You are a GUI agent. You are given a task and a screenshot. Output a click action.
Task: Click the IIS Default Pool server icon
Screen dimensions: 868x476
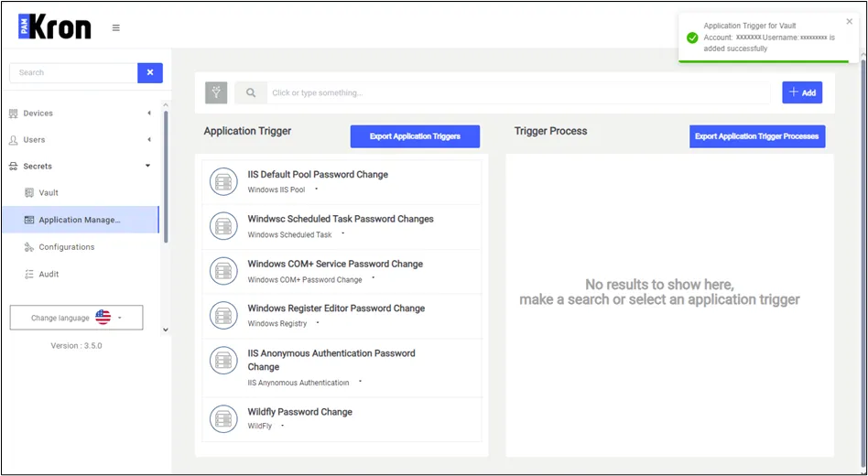[223, 181]
